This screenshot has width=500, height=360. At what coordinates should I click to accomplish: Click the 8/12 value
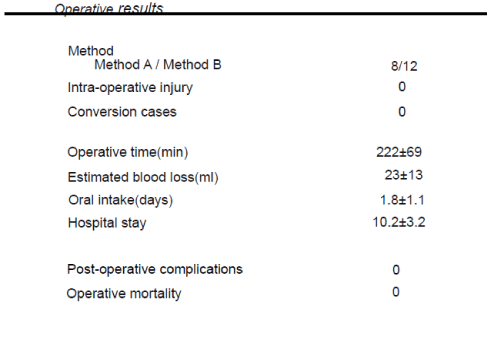(x=404, y=66)
